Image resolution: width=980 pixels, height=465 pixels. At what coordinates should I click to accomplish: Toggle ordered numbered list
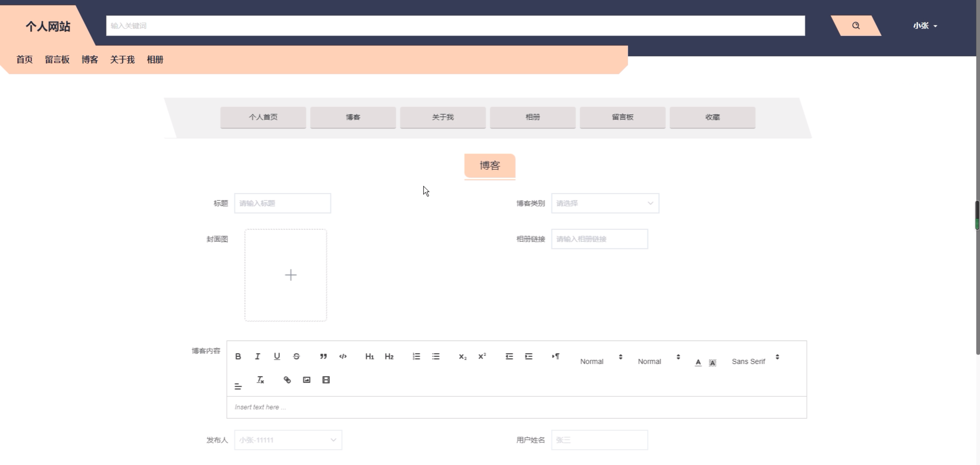(416, 356)
